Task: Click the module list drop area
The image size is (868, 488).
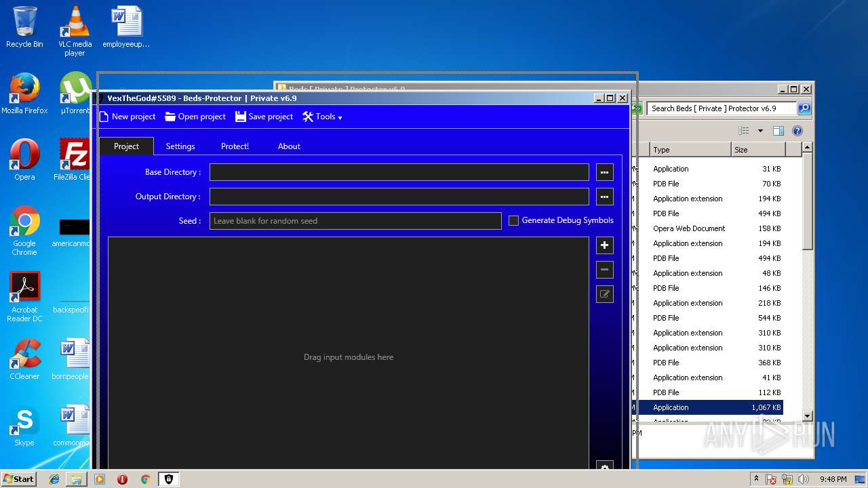Action: [349, 352]
